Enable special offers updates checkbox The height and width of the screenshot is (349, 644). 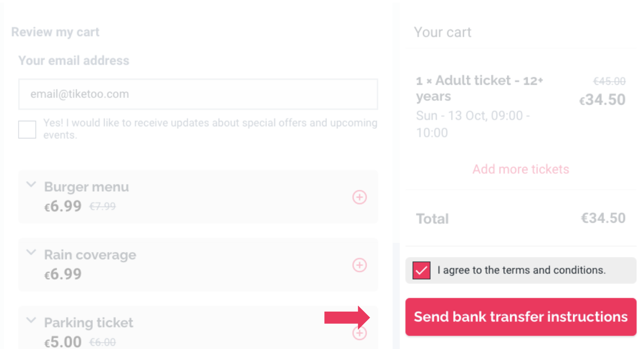coord(27,129)
